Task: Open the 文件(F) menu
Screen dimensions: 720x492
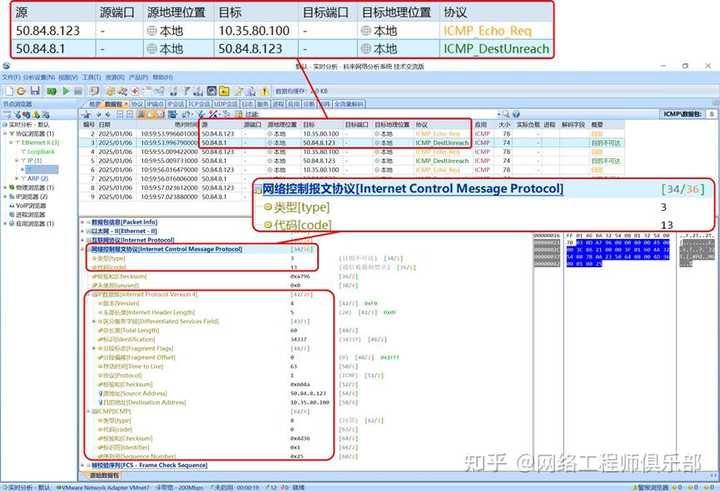Action: coord(10,77)
